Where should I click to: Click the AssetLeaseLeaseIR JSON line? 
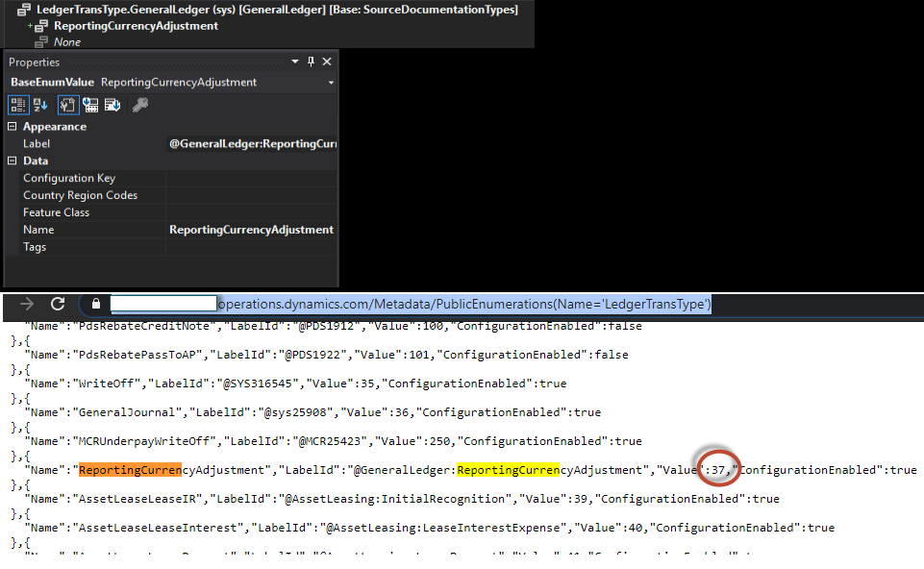pyautogui.click(x=402, y=499)
